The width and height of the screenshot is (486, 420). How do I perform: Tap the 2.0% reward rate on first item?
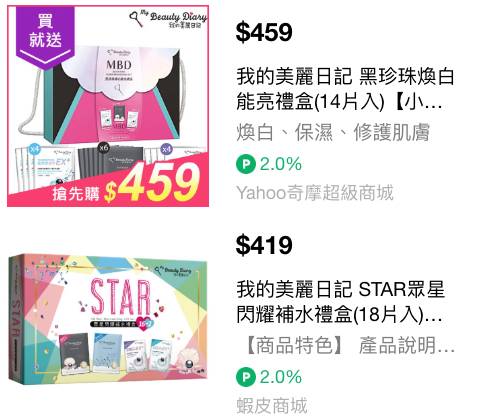tap(281, 164)
